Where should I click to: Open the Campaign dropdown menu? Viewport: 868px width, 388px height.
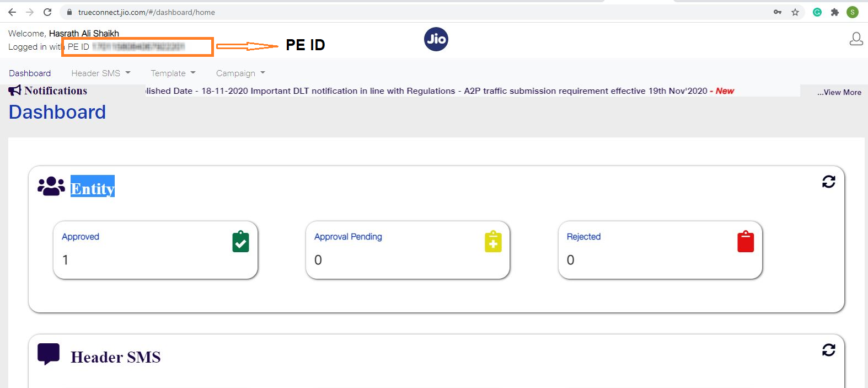point(240,73)
